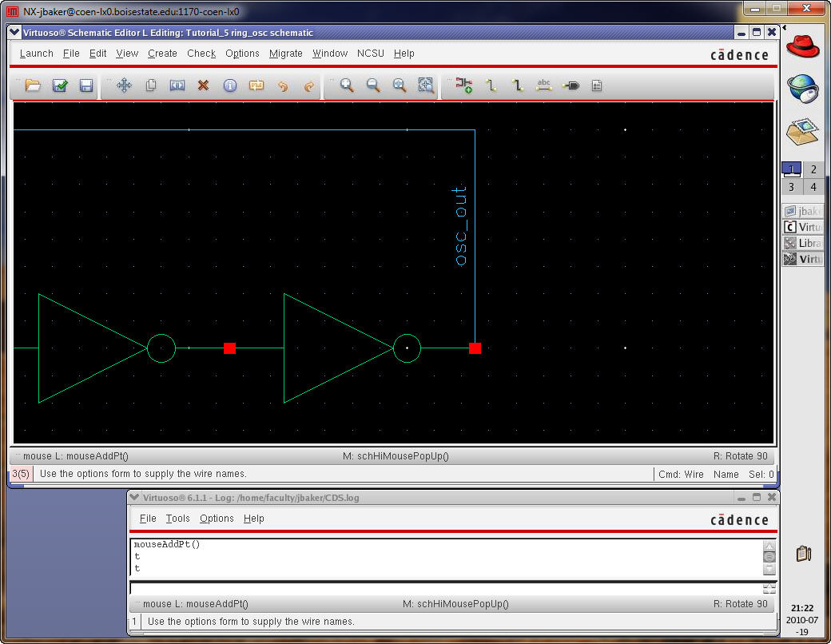Select the Create Instance toolbar icon

[x=463, y=85]
